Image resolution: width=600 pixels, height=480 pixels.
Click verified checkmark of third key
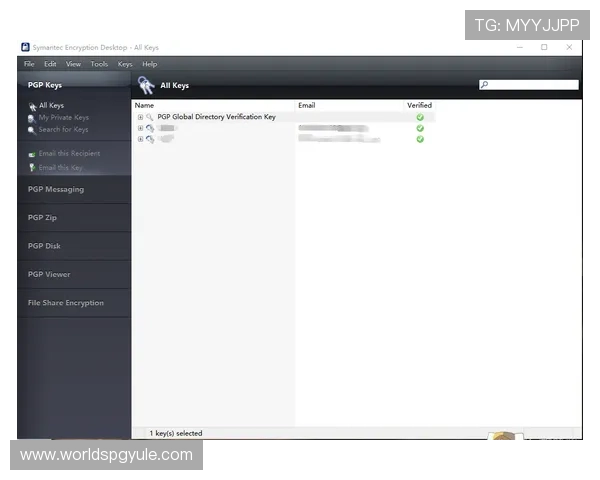click(420, 139)
